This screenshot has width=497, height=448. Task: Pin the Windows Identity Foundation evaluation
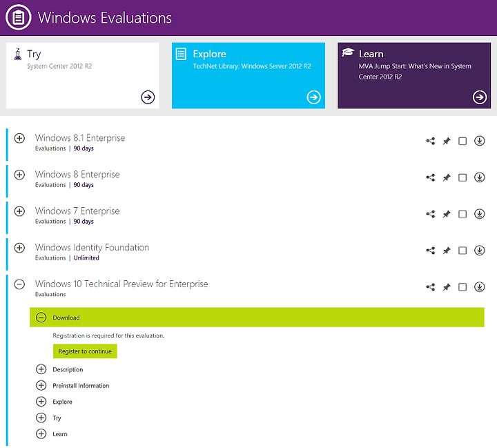coord(447,251)
